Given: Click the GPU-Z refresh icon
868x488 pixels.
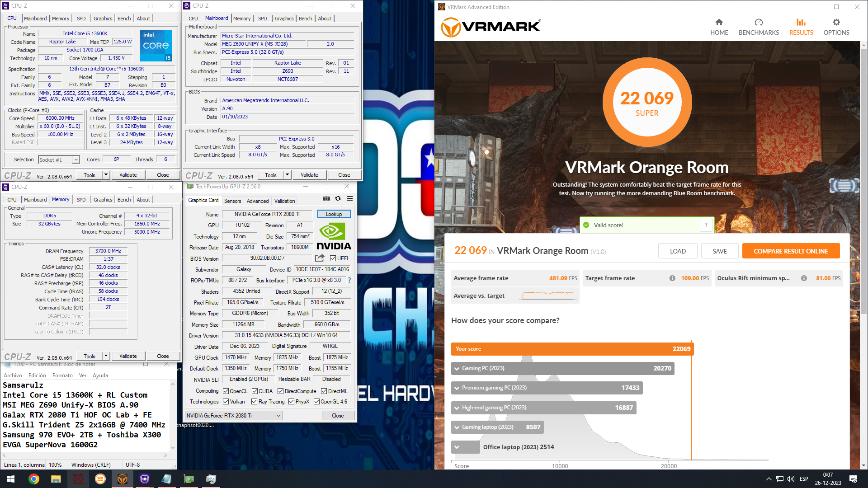Looking at the screenshot, I should coord(338,198).
